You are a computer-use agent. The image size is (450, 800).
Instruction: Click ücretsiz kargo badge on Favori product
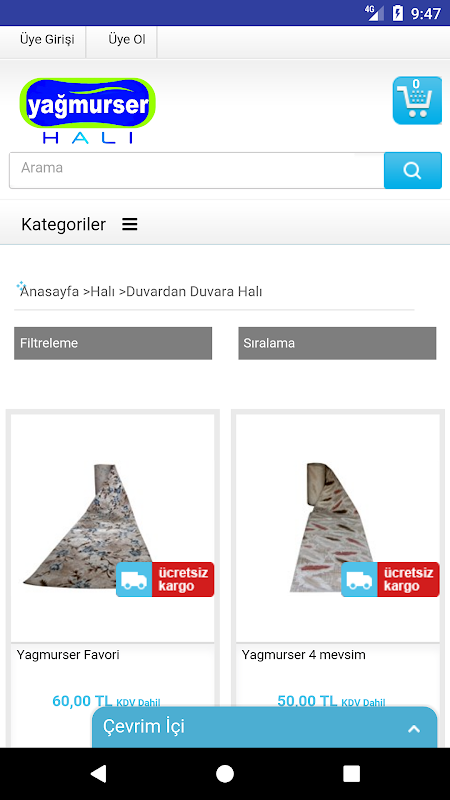point(165,579)
